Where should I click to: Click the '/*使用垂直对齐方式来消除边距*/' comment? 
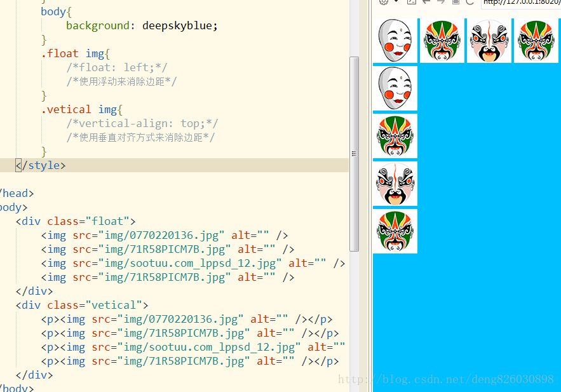coord(140,137)
